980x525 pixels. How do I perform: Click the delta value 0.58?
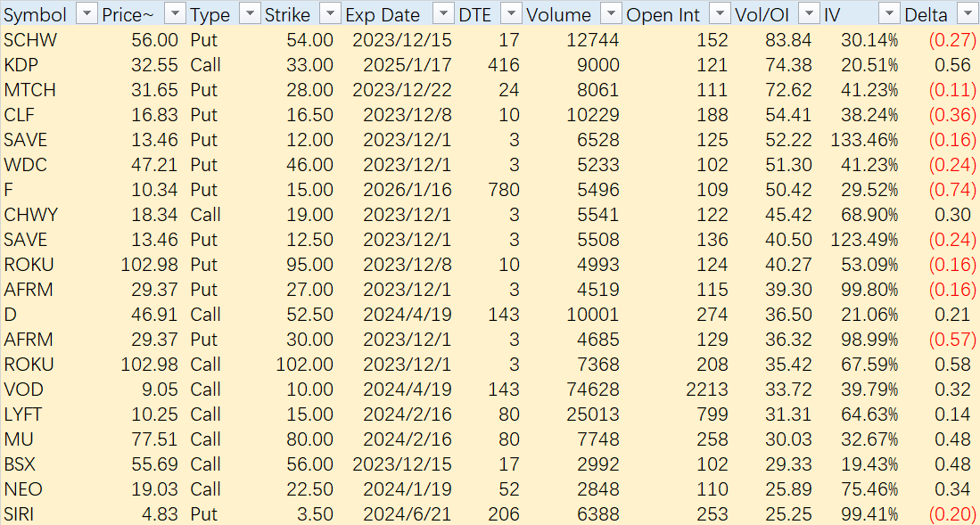click(x=952, y=365)
